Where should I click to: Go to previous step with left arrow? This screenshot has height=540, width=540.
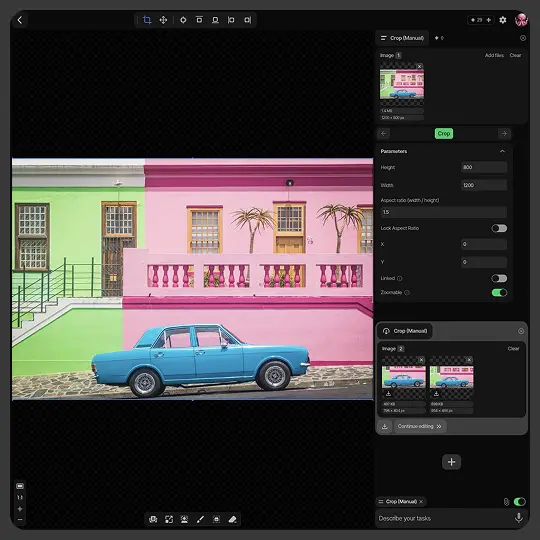384,133
